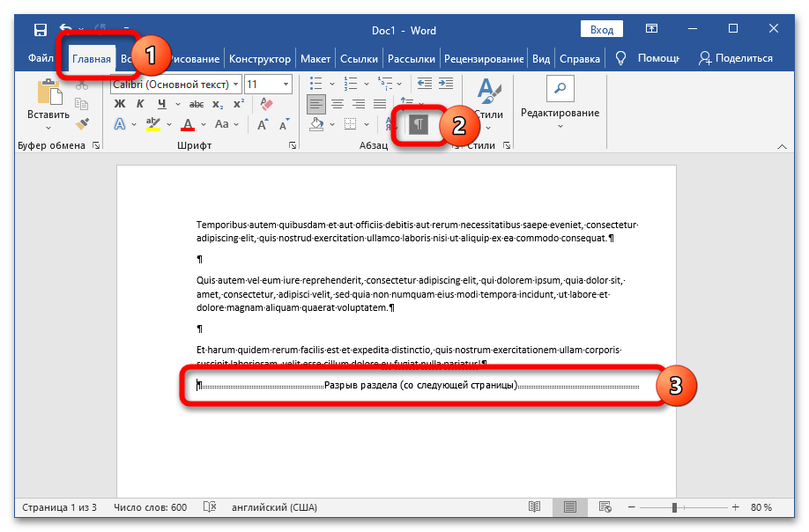
Task: Open the Вид tab
Action: (x=541, y=59)
